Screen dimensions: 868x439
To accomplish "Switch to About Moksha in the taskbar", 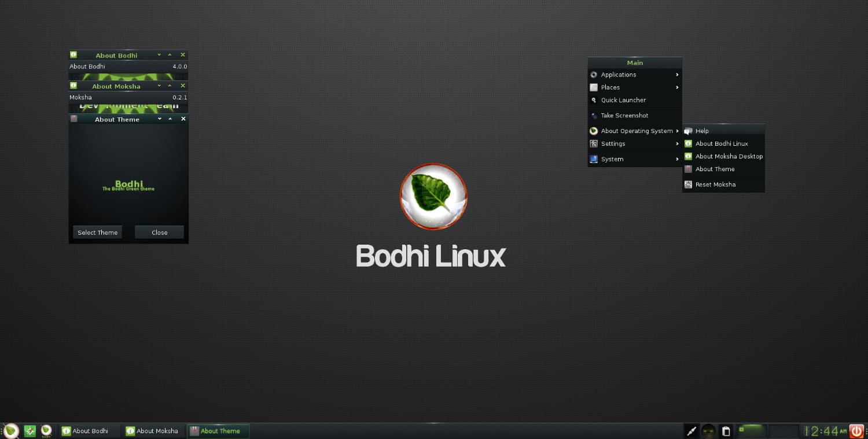I will (152, 431).
